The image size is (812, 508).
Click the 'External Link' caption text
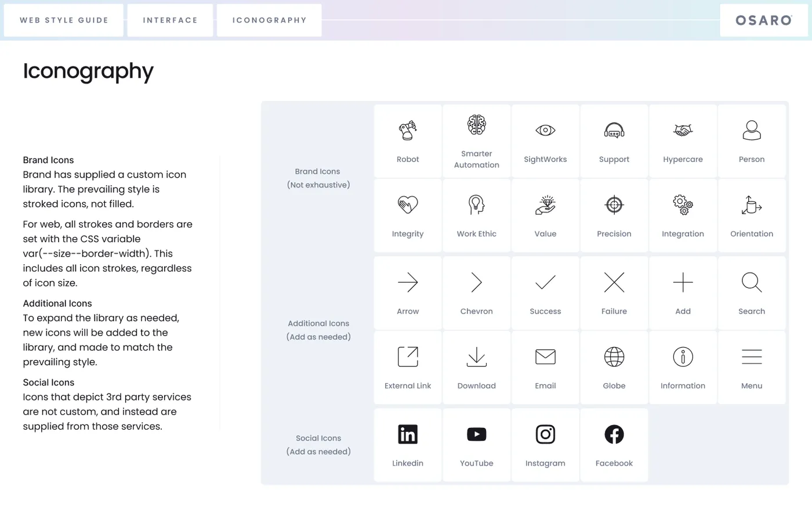pos(408,386)
